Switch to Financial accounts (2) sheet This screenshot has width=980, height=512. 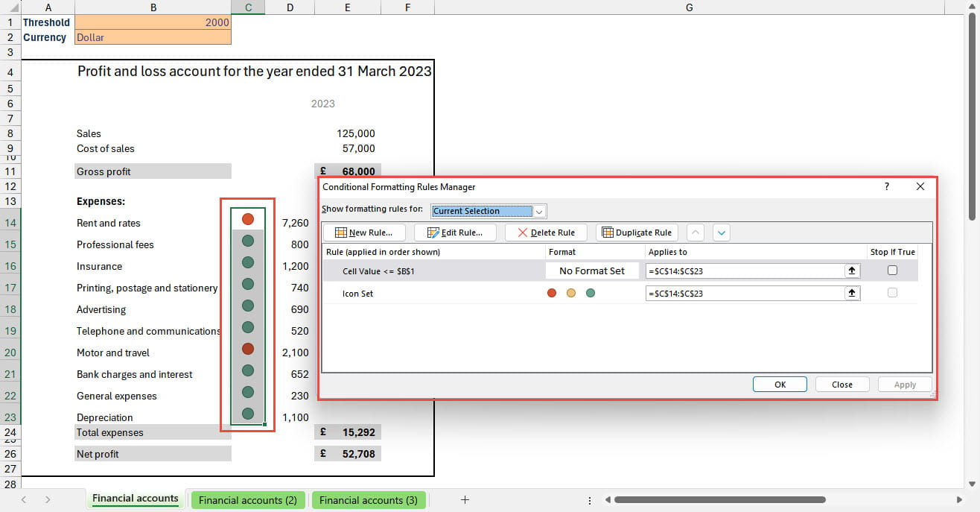point(247,500)
